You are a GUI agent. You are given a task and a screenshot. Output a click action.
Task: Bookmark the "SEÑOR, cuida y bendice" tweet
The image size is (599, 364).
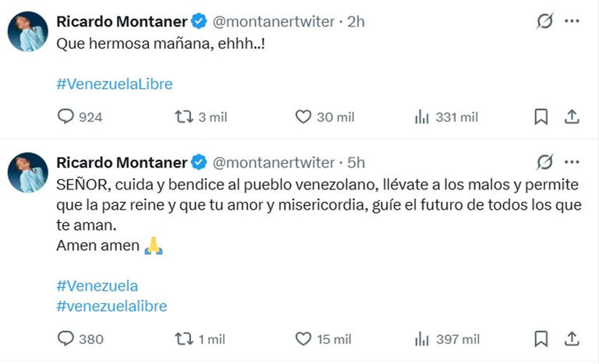click(541, 338)
